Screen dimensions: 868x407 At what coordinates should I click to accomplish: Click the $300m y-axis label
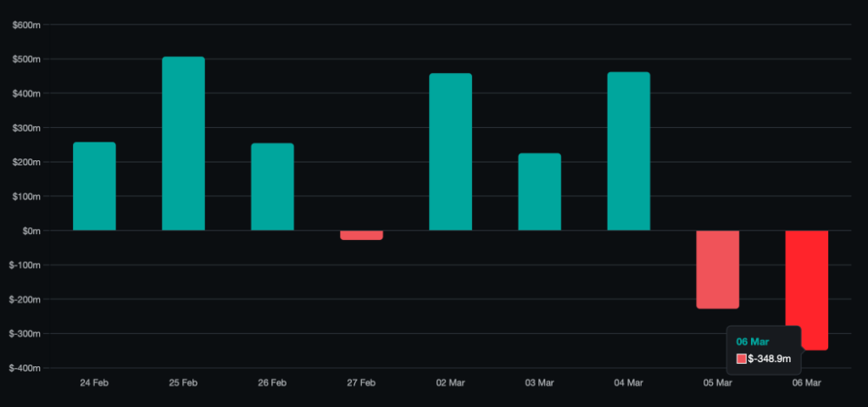pos(26,128)
